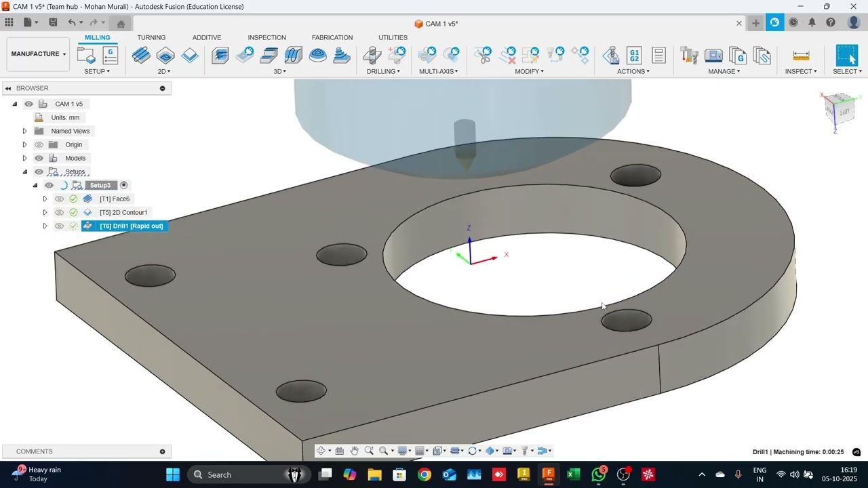Click the Drill tool icon
Screen dimensions: 868x488
(x=372, y=56)
